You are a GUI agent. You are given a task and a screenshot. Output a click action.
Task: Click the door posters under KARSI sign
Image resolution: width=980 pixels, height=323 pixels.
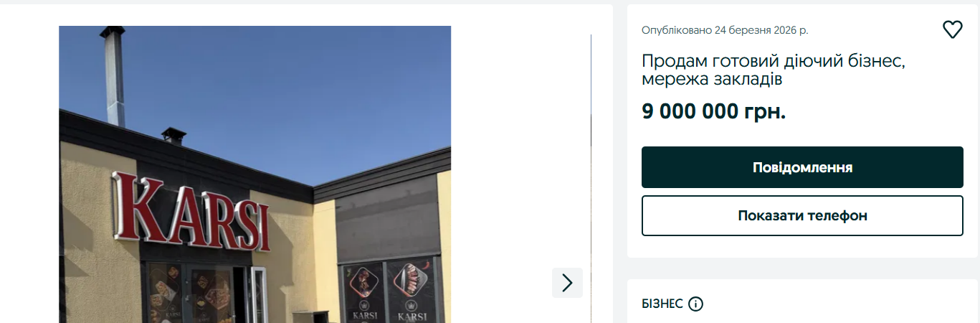pos(189,293)
